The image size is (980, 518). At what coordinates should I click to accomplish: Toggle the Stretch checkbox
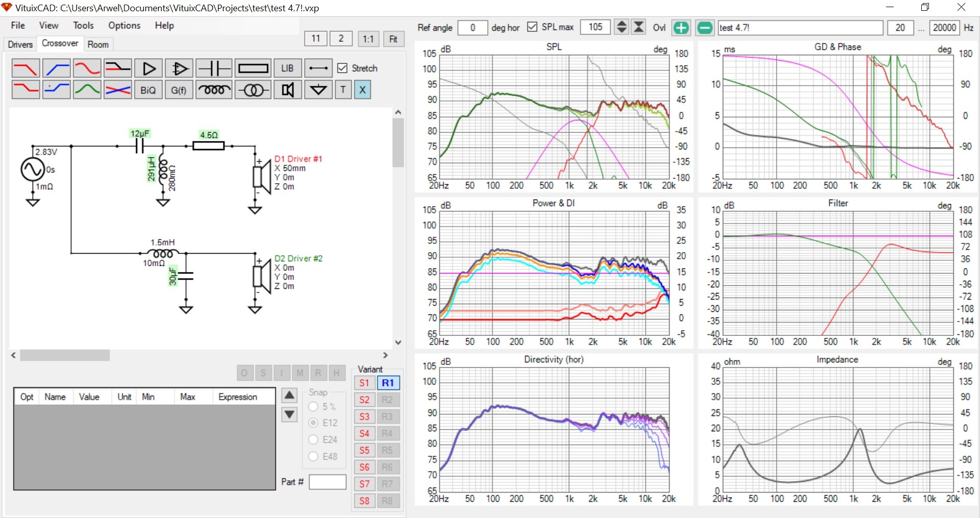point(343,68)
